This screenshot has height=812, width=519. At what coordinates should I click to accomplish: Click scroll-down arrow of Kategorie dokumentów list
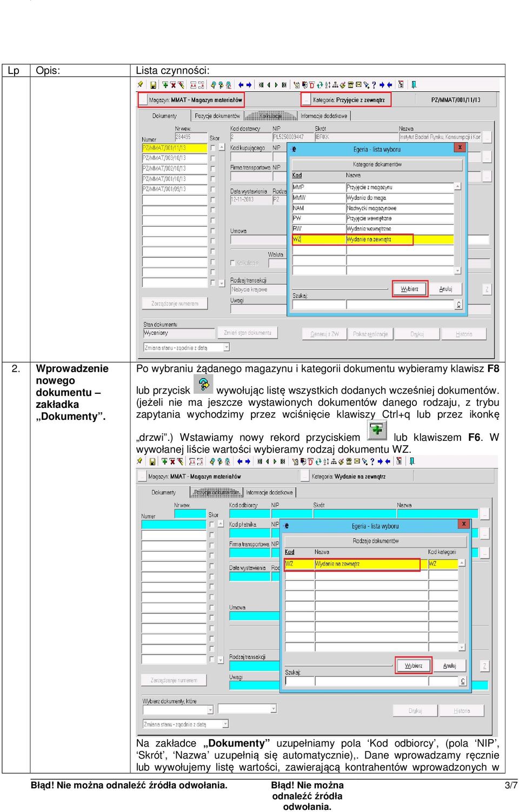pyautogui.click(x=458, y=270)
